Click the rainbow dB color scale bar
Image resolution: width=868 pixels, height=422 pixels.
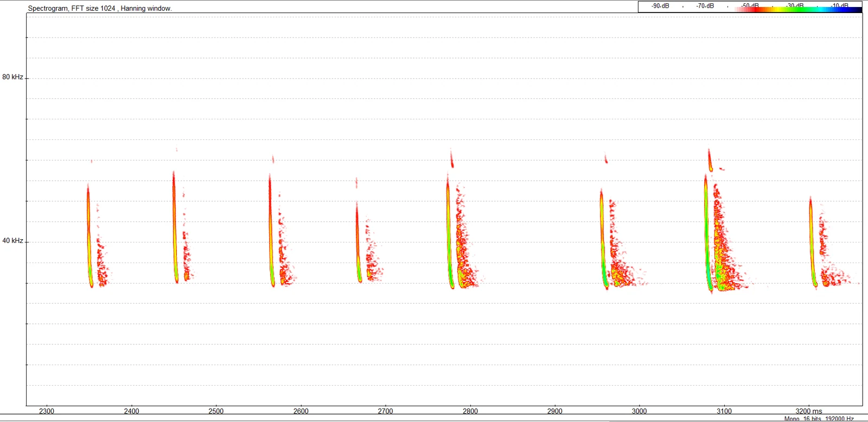(x=799, y=10)
